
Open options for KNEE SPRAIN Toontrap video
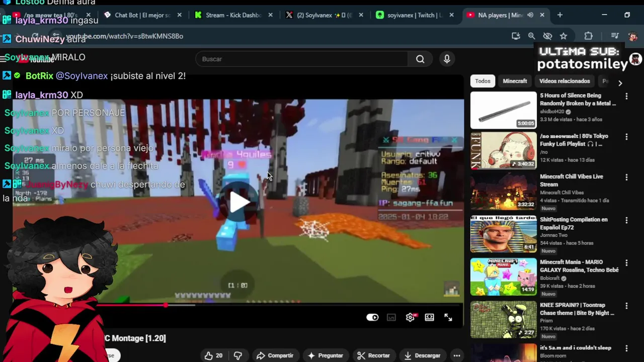pyautogui.click(x=626, y=306)
